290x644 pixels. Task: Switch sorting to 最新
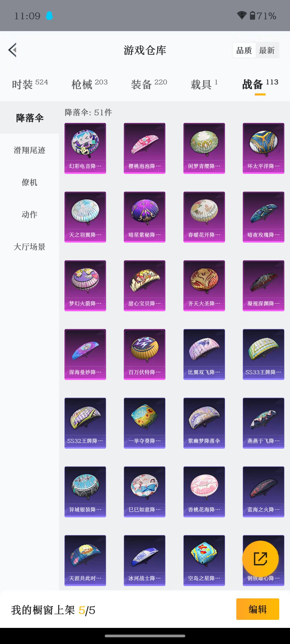(267, 50)
